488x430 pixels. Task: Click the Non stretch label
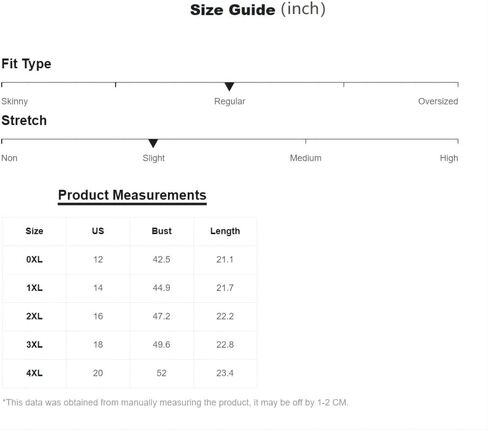tap(9, 158)
